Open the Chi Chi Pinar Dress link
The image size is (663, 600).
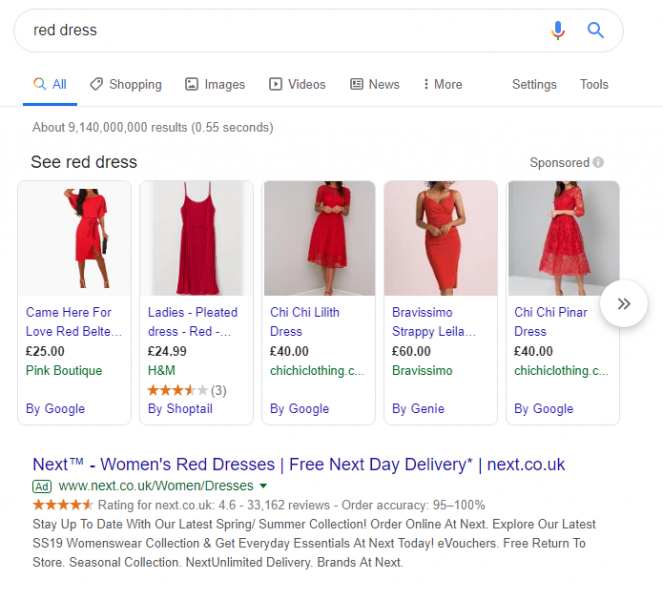point(551,322)
